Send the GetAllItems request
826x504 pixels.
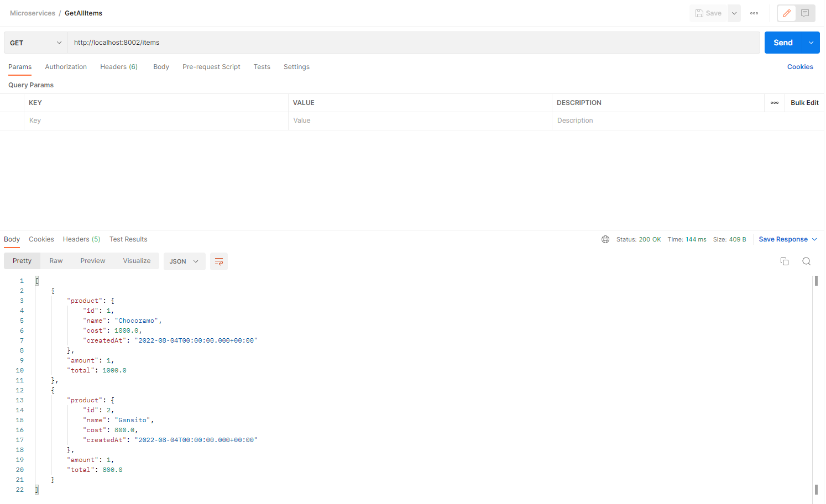coord(783,42)
